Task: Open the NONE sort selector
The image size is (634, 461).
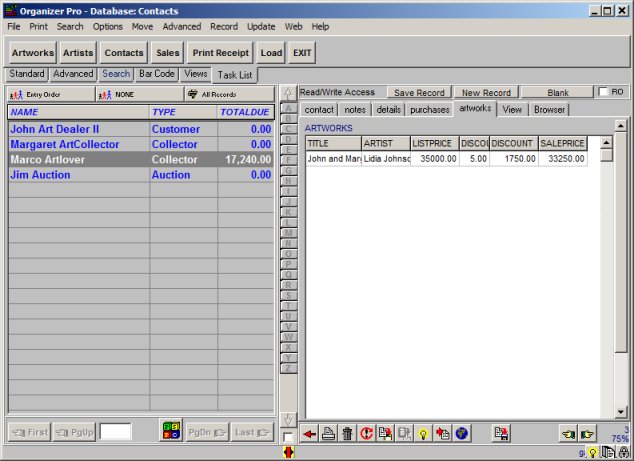Action: [x=140, y=95]
